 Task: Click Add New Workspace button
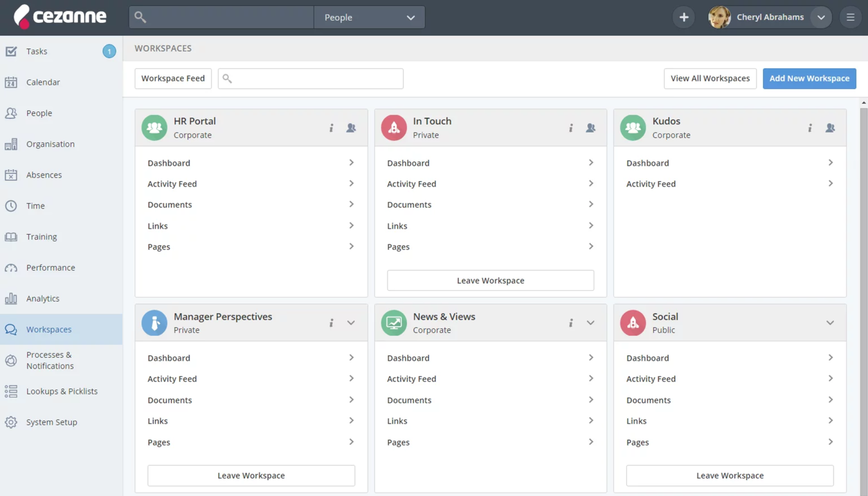click(809, 79)
